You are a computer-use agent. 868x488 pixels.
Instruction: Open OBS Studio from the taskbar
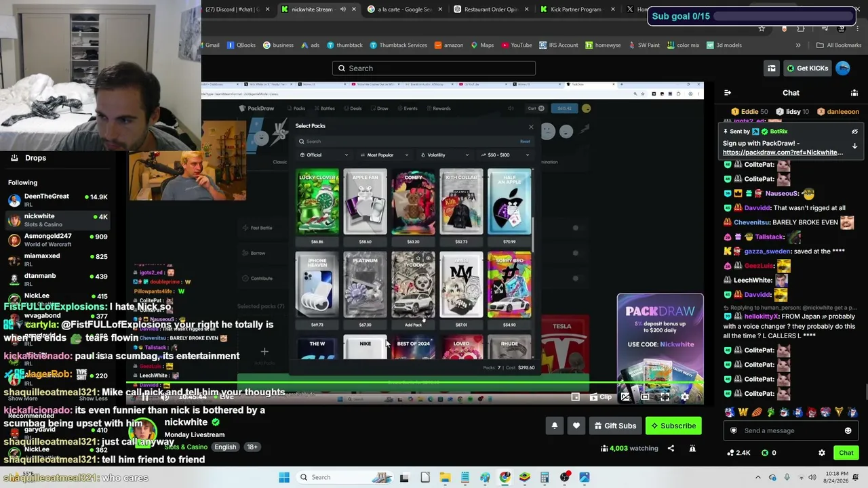coord(565,477)
